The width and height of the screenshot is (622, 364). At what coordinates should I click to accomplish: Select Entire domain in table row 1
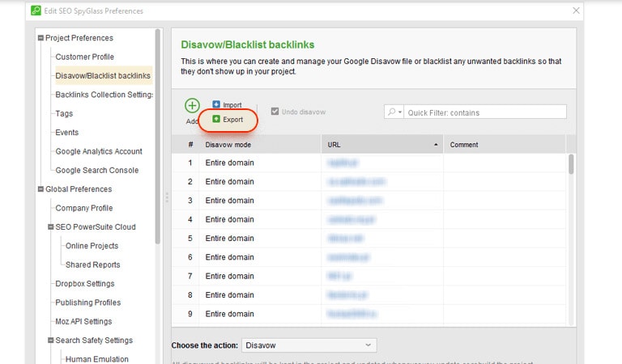pyautogui.click(x=229, y=163)
